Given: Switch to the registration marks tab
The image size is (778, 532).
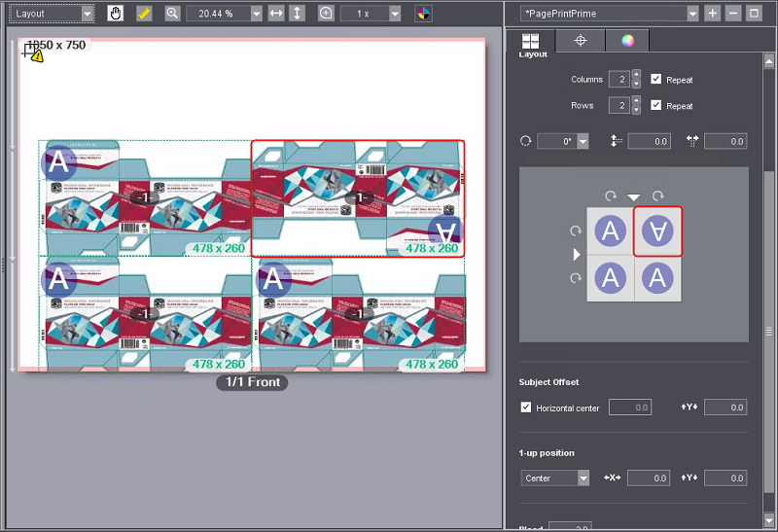Looking at the screenshot, I should [x=580, y=41].
